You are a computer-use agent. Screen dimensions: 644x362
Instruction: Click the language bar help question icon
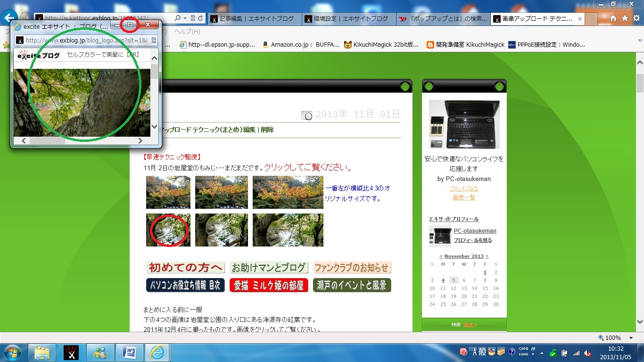pyautogui.click(x=511, y=352)
